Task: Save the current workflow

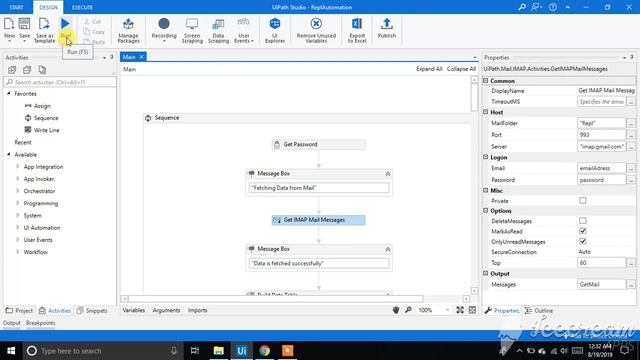Action: pyautogui.click(x=24, y=29)
